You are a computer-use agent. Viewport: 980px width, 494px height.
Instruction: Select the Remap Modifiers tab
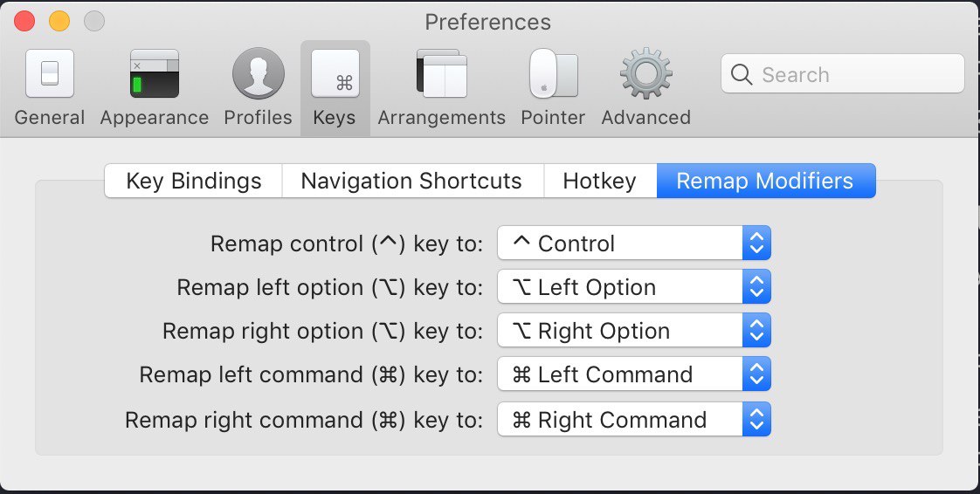click(x=765, y=182)
